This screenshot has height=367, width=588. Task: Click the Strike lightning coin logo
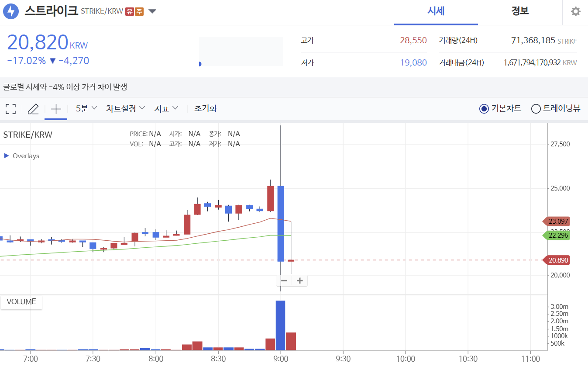pos(11,11)
